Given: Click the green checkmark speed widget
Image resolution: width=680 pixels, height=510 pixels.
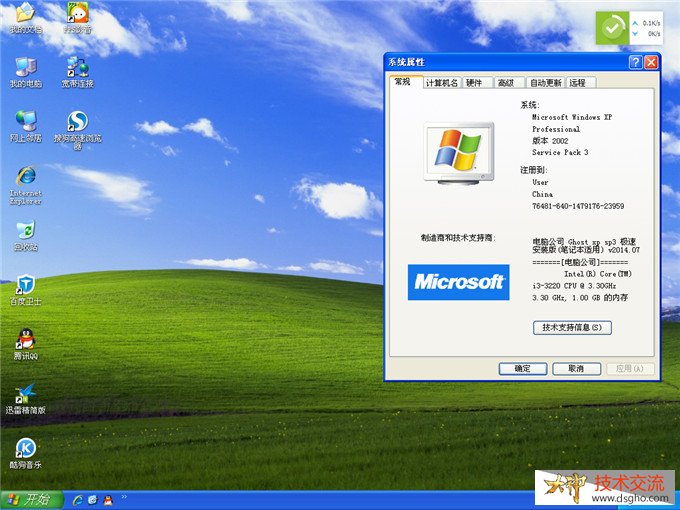Looking at the screenshot, I should click(x=612, y=28).
